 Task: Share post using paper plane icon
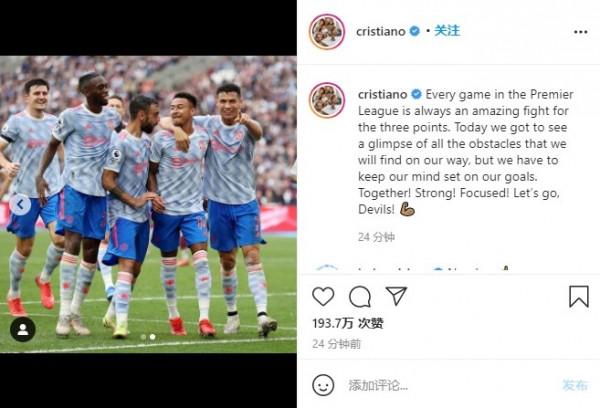(396, 296)
